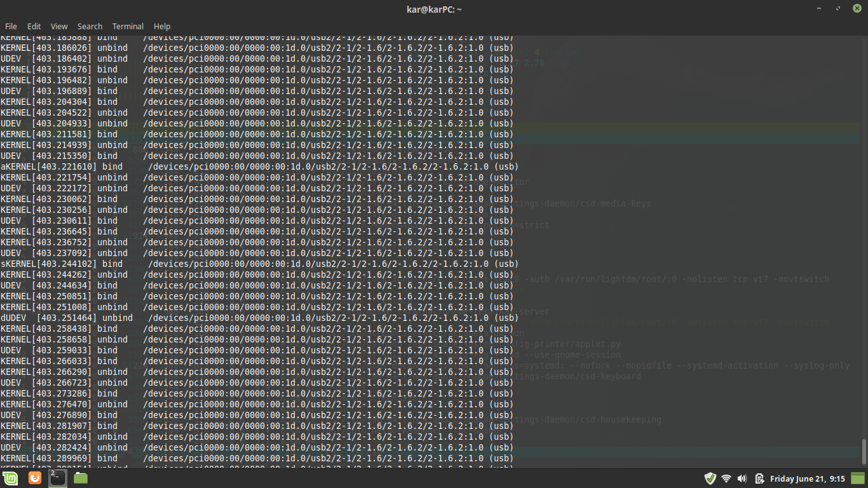Image resolution: width=868 pixels, height=488 pixels.
Task: Click the green show desktop button
Action: pos(858,478)
